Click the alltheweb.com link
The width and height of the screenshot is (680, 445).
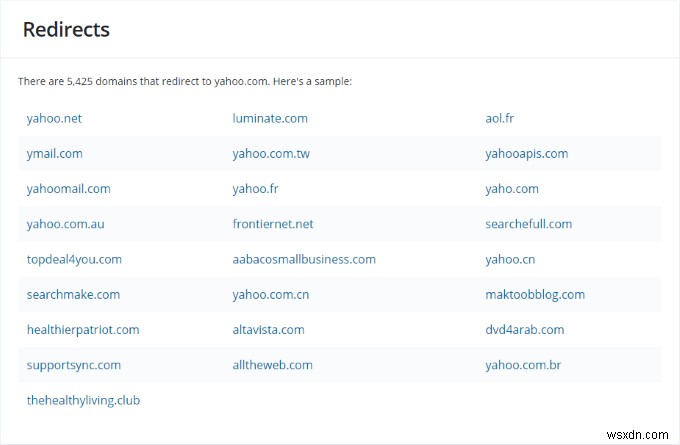point(272,365)
